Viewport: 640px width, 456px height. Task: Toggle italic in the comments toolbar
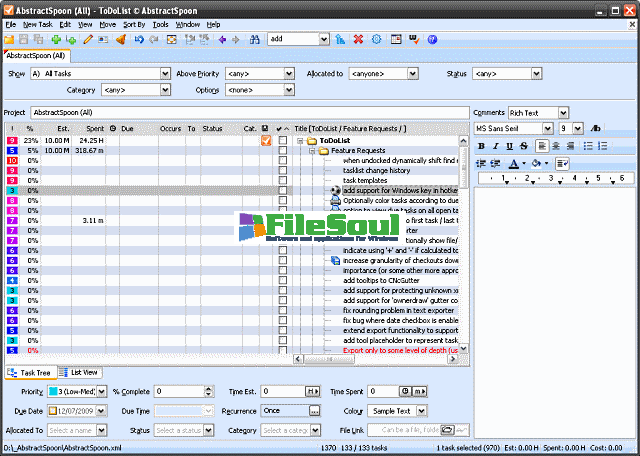(496, 146)
